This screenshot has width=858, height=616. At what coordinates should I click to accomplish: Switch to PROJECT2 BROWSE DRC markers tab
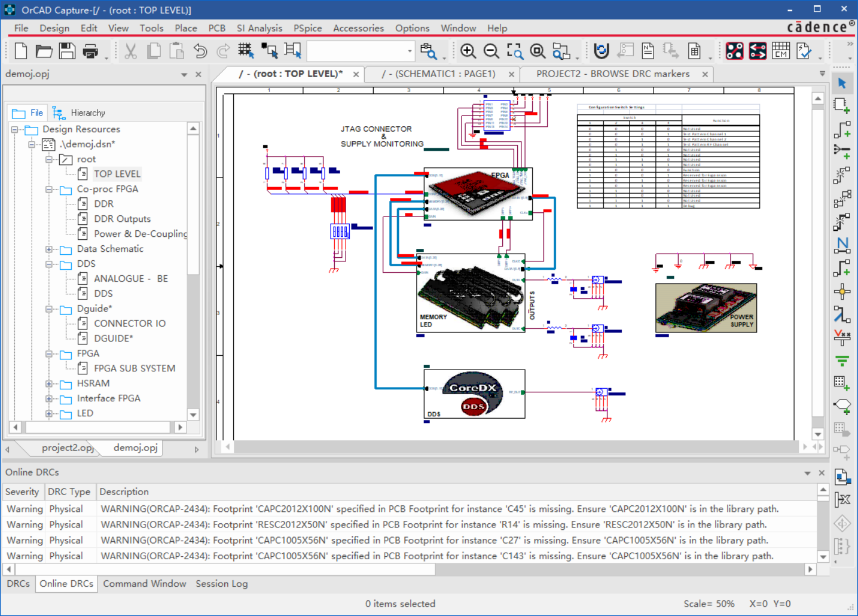pyautogui.click(x=613, y=74)
